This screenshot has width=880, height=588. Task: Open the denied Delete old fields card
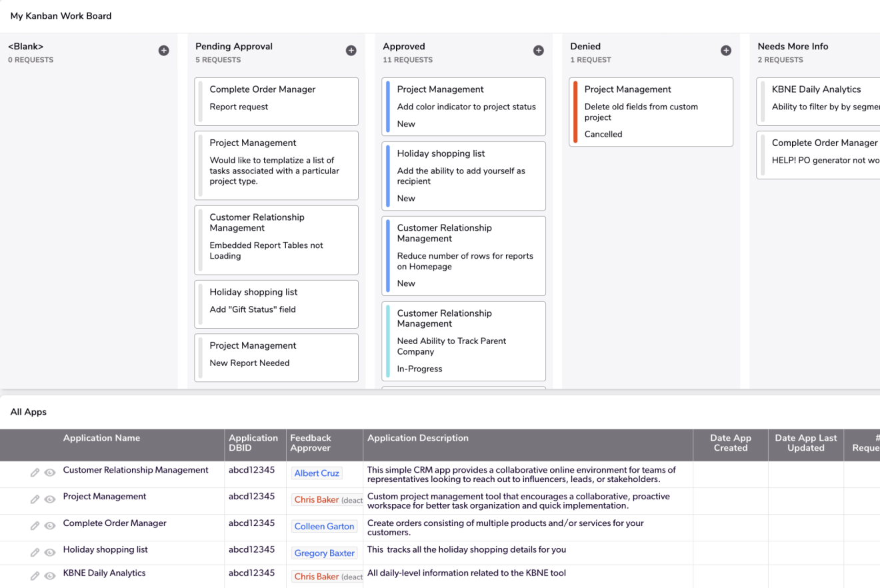tap(650, 111)
